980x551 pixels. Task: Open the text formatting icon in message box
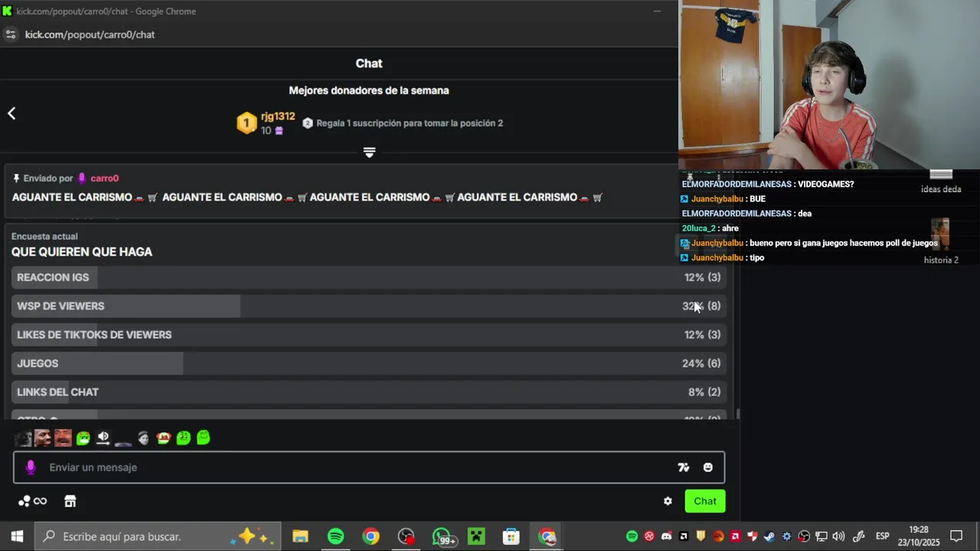click(x=683, y=468)
